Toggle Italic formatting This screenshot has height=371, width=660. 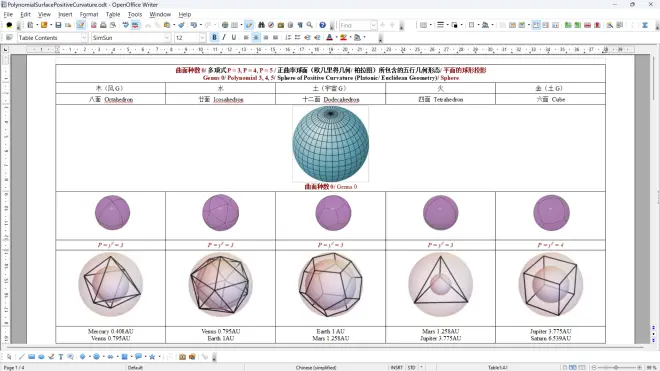coord(224,37)
